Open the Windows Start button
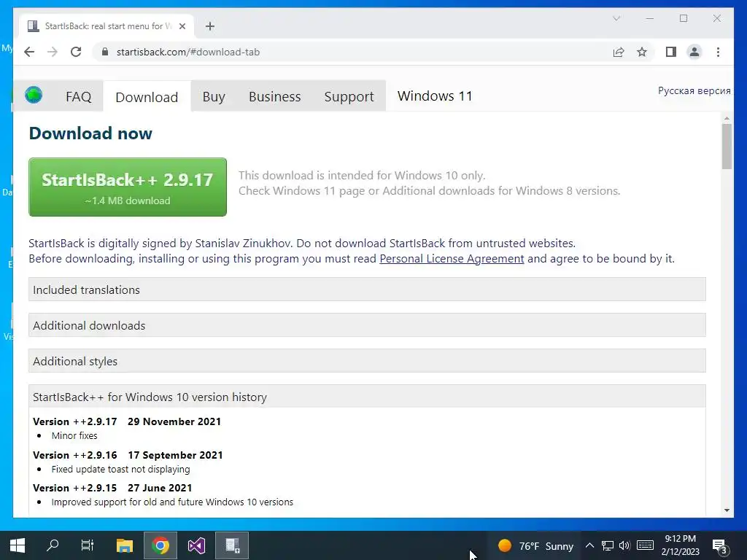Viewport: 747px width, 560px height. click(18, 545)
